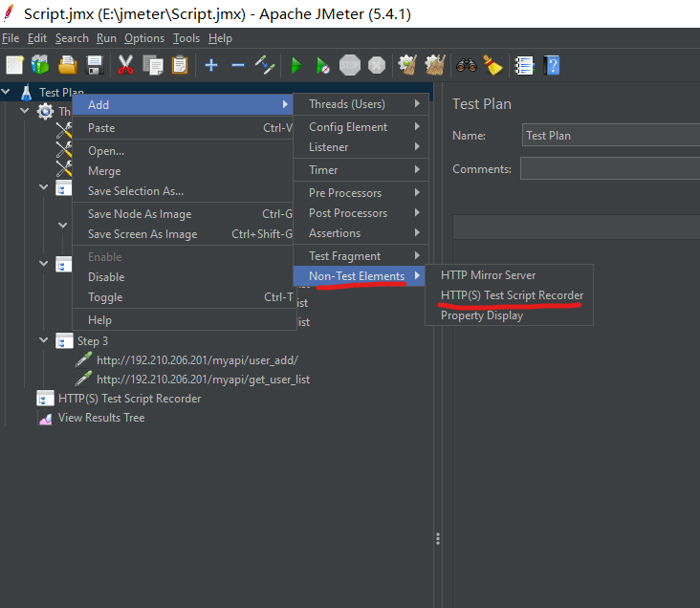
Task: Click the Toggle enable/disable toolbar icon
Action: 265,65
